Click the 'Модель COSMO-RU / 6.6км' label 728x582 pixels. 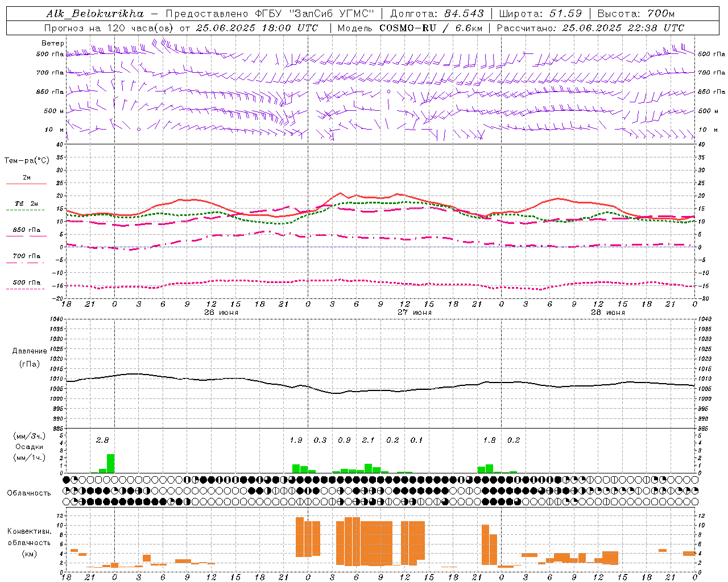click(x=410, y=28)
